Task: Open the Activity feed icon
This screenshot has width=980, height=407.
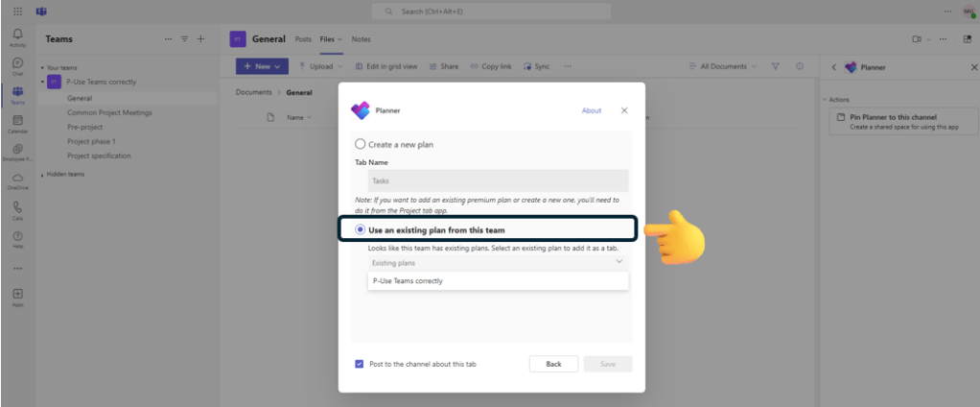Action: [x=17, y=37]
